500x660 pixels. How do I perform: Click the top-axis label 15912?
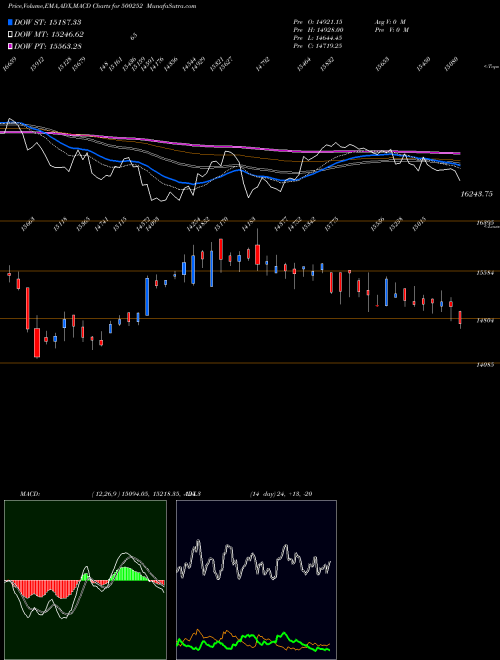[x=37, y=64]
